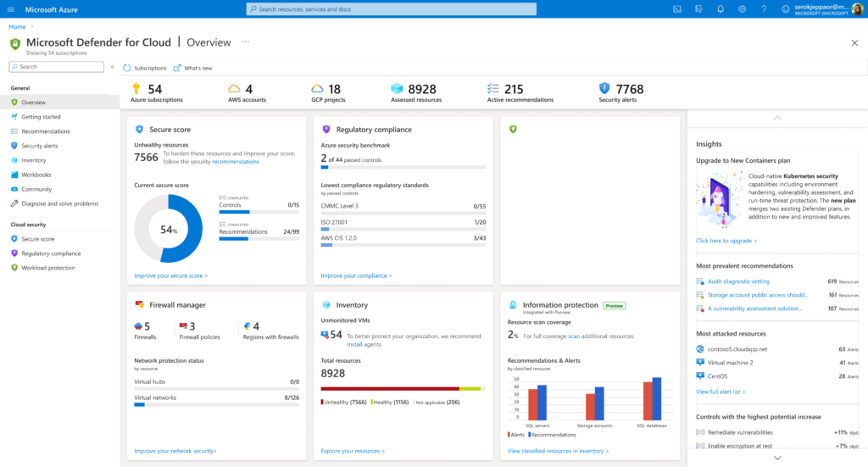Click the Regulatory compliance card icon

coord(326,129)
